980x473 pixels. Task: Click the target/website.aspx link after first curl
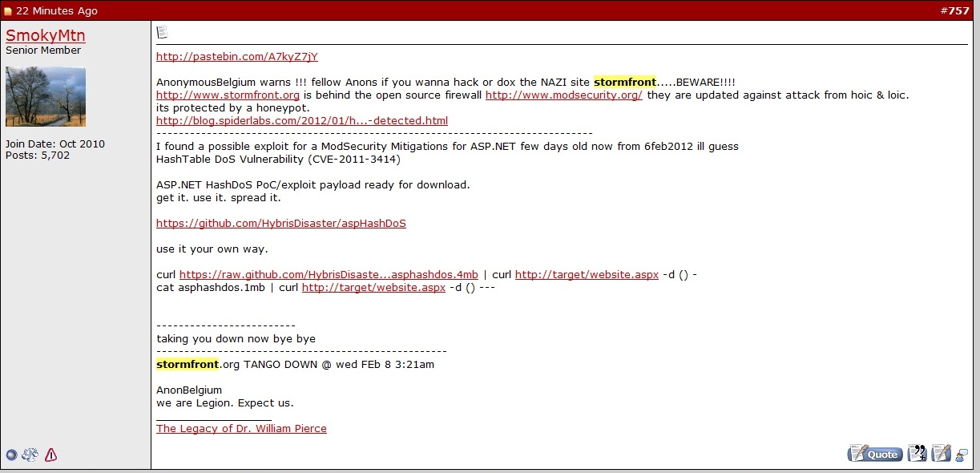point(587,275)
